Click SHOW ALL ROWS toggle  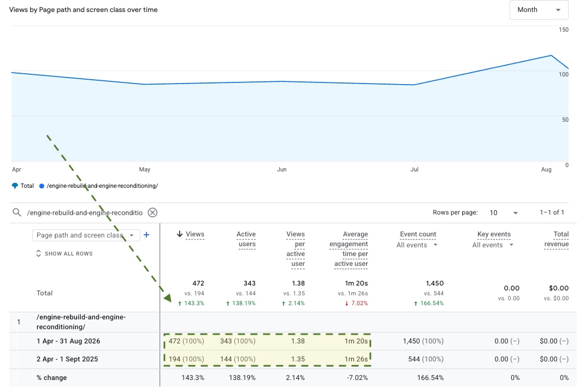coord(64,253)
